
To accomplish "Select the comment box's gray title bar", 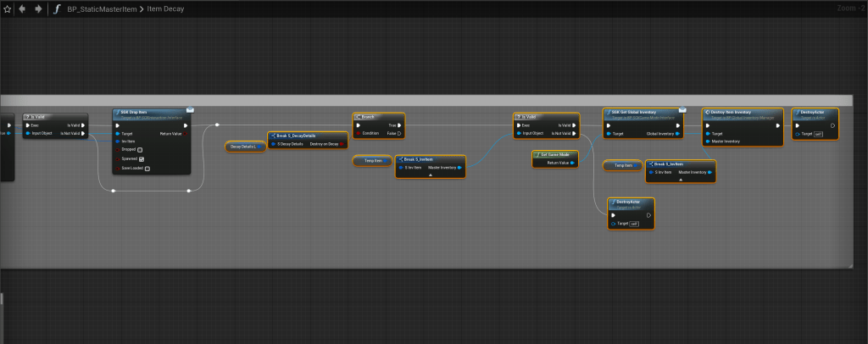I will pos(426,101).
